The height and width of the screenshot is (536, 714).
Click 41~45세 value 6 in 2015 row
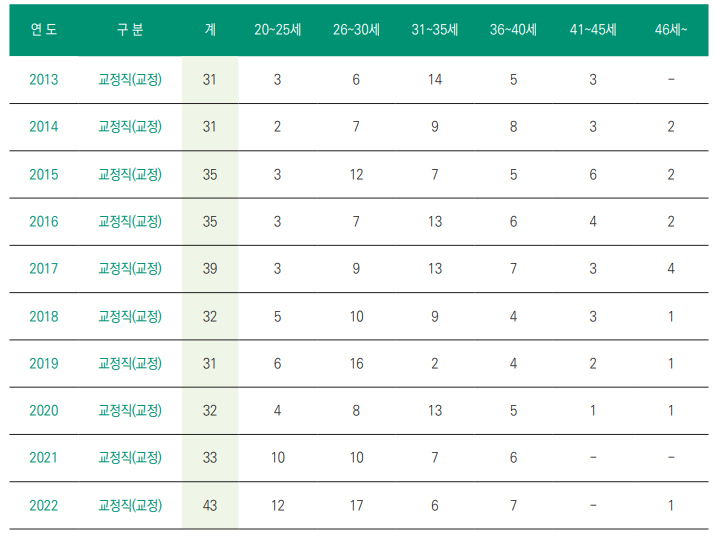coord(593,174)
